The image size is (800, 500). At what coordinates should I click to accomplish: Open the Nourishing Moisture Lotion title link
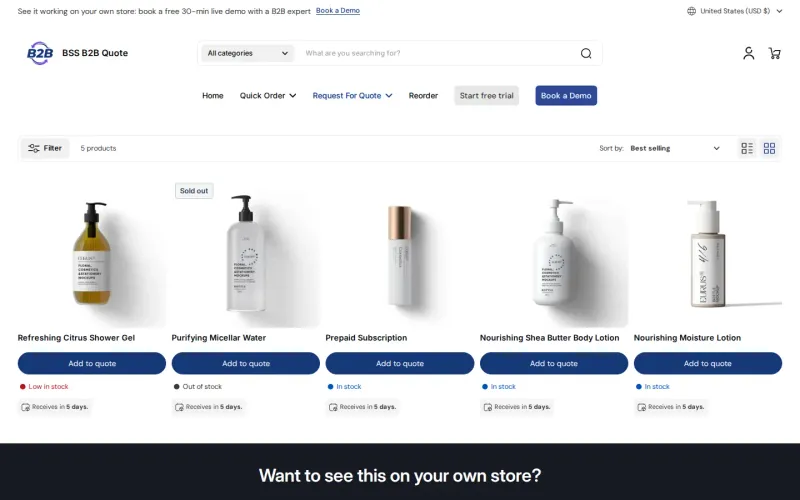[x=687, y=338]
